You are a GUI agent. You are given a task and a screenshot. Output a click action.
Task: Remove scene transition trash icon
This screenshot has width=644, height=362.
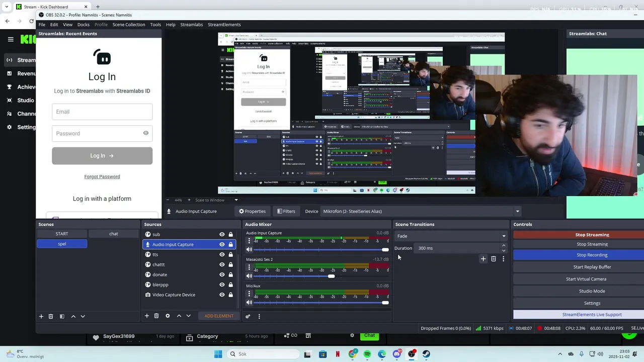(x=494, y=259)
